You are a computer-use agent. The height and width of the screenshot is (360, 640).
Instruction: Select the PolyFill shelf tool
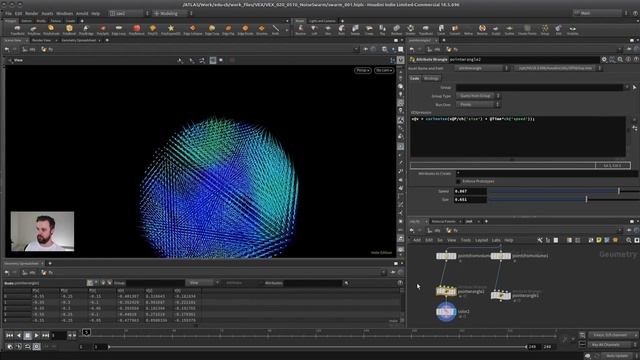point(153,29)
